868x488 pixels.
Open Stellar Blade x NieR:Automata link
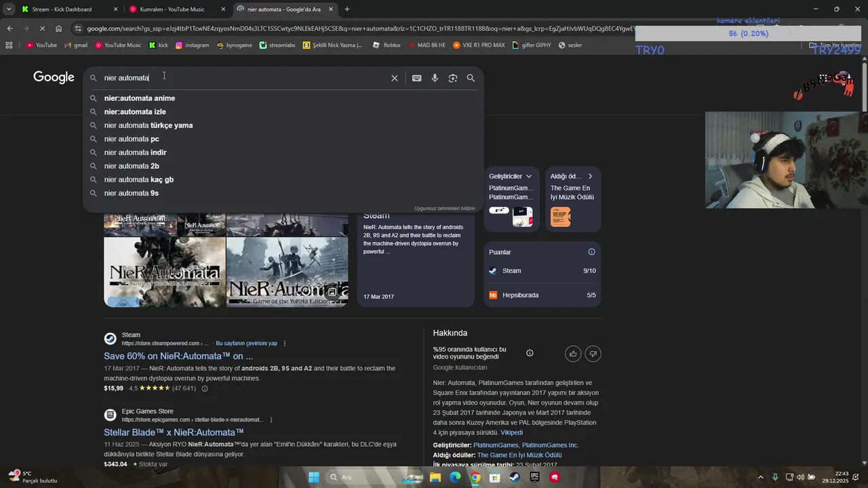(174, 432)
